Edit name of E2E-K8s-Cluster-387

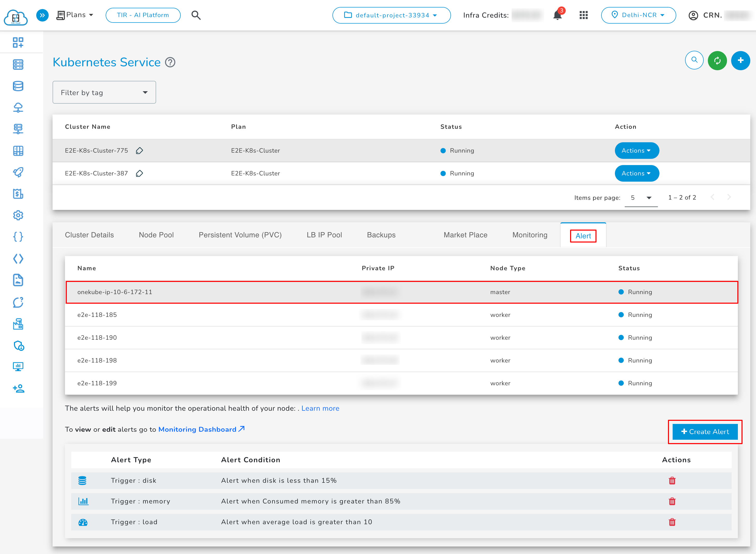(140, 173)
